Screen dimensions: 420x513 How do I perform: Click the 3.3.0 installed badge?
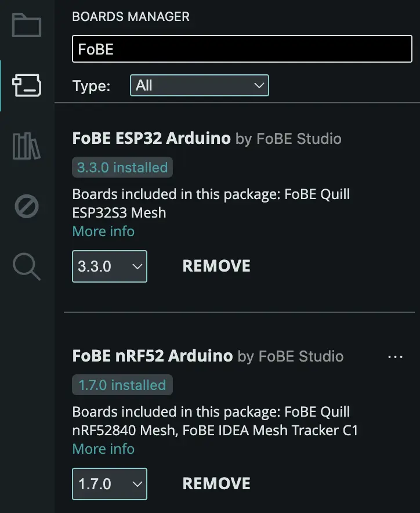(122, 167)
